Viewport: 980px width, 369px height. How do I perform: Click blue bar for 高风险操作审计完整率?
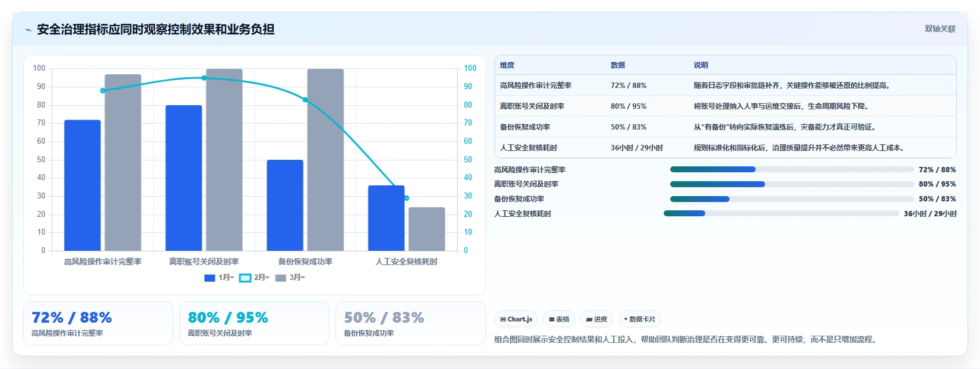click(83, 185)
